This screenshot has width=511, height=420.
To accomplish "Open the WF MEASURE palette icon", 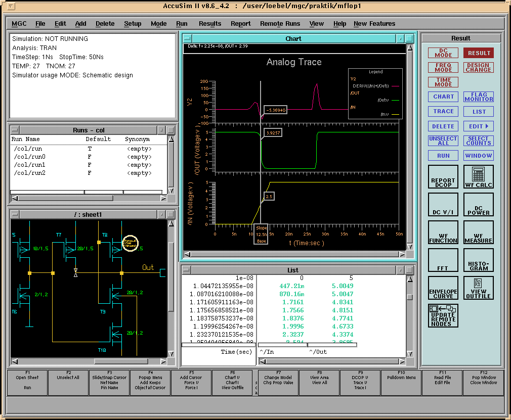I will (478, 232).
